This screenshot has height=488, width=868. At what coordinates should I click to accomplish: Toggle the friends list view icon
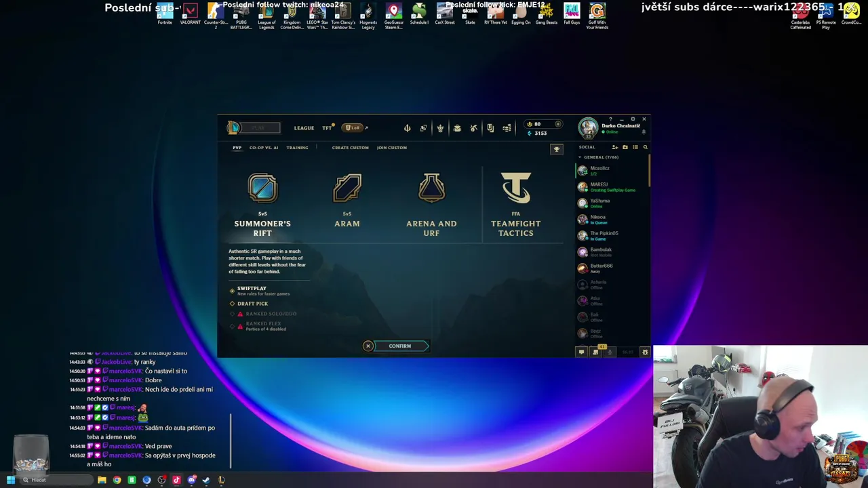pyautogui.click(x=635, y=147)
